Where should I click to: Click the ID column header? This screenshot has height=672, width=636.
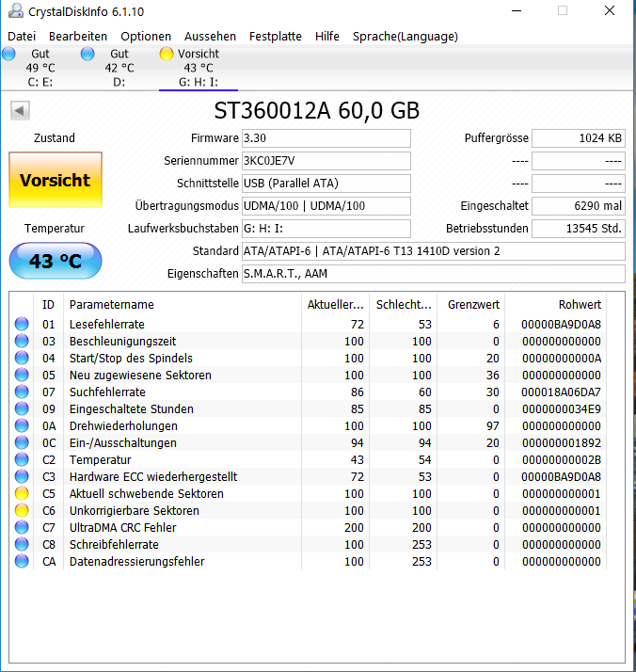[48, 305]
